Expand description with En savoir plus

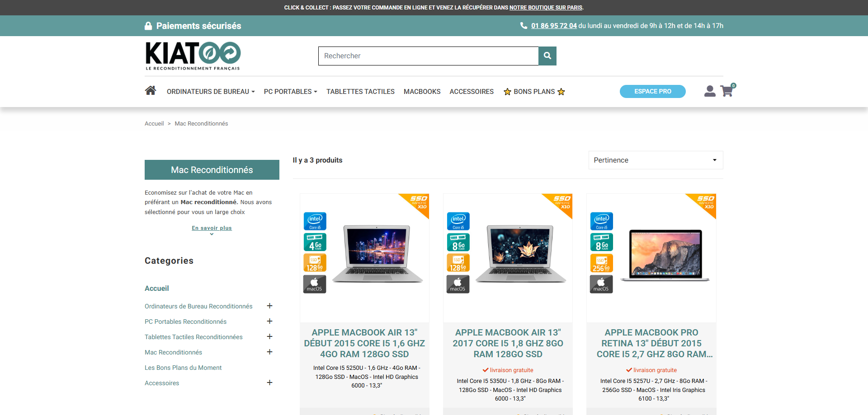pos(212,228)
